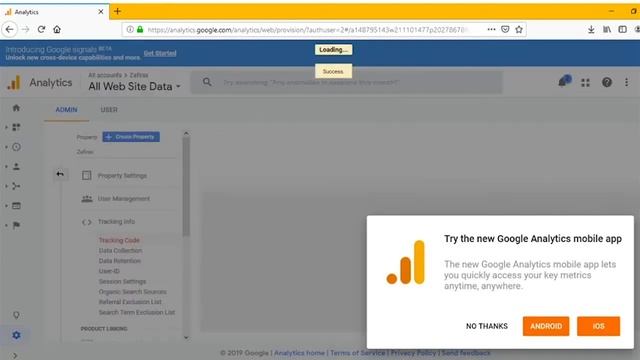
Task: Expand the sidebar with the bottom chevron
Action: (x=15, y=356)
